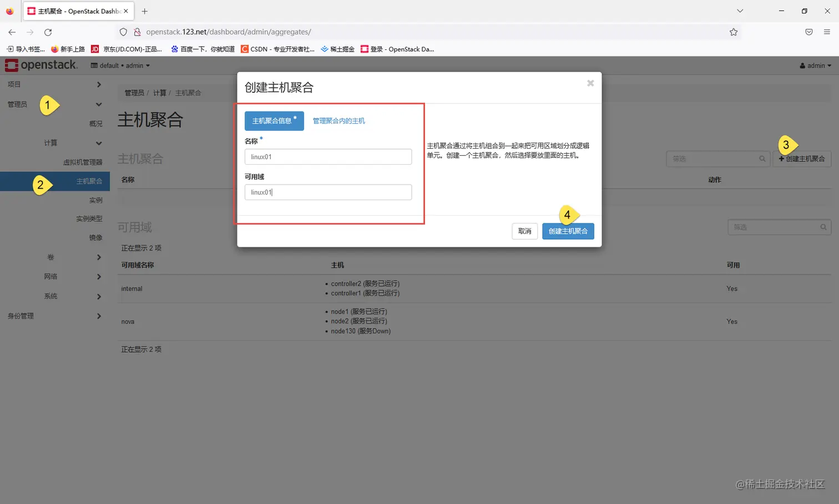
Task: Click search icon in 可用域 filter
Action: pyautogui.click(x=823, y=227)
